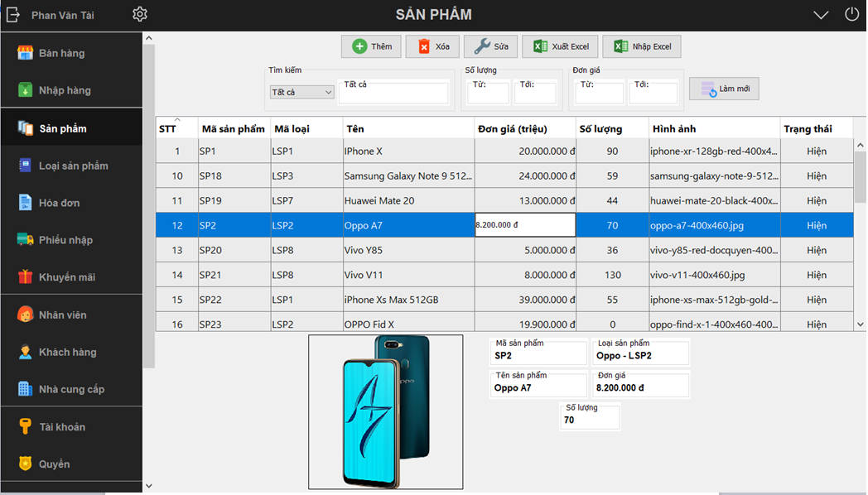This screenshot has width=868, height=495.
Task: Open the Loại sản phẩm section
Action: pyautogui.click(x=71, y=166)
